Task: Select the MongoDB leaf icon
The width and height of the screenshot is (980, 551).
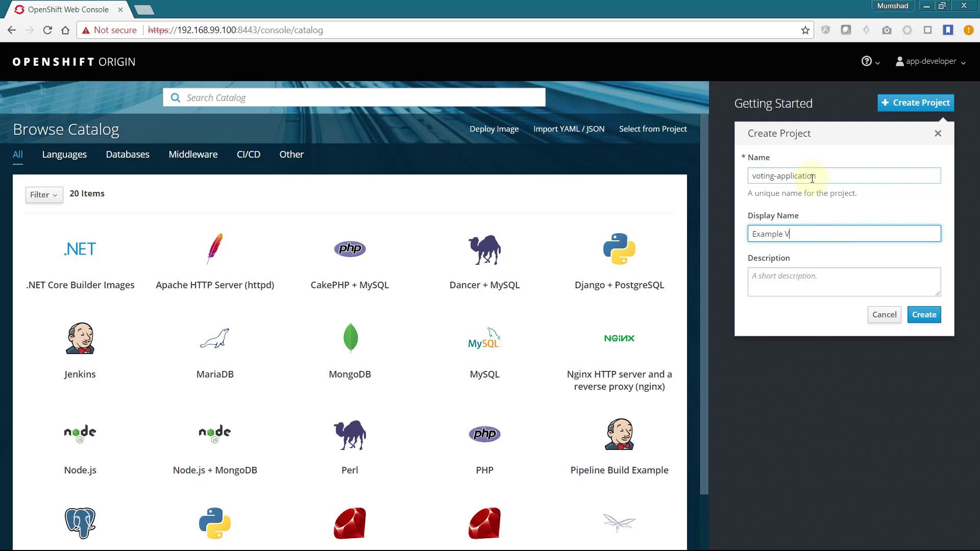Action: pos(350,338)
